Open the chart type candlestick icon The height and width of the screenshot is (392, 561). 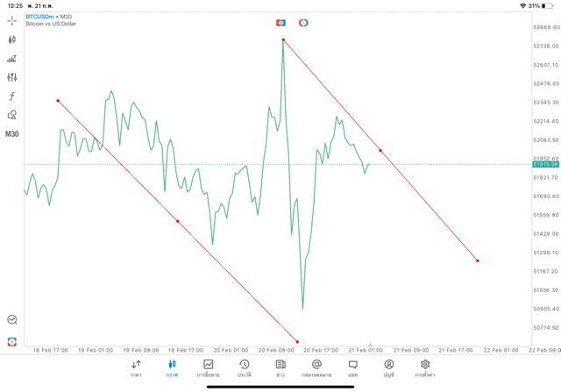[x=12, y=39]
